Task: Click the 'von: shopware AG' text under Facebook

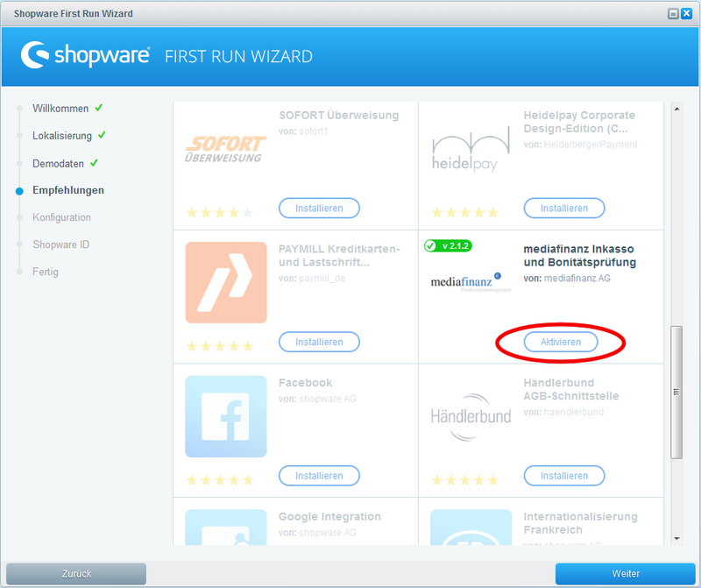Action: pos(317,399)
